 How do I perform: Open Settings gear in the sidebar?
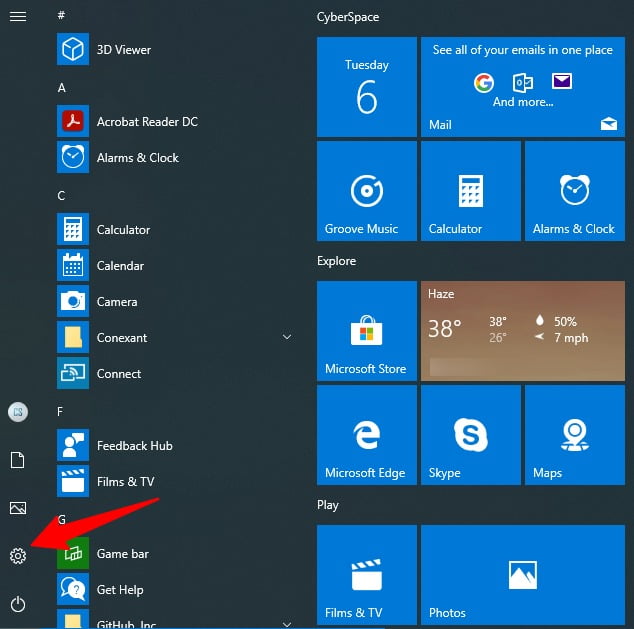click(18, 556)
